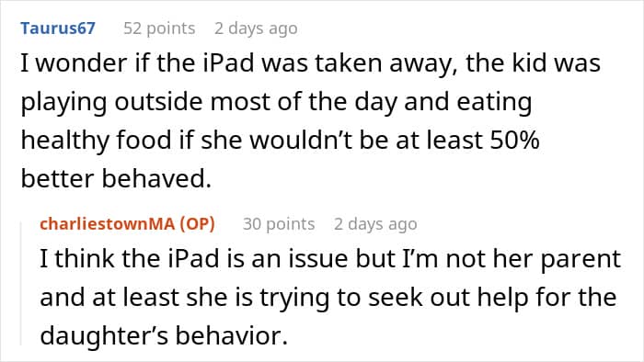644x362 pixels.
Task: Open timestamp permalink on charliestownMA's reply
Action: (x=375, y=224)
